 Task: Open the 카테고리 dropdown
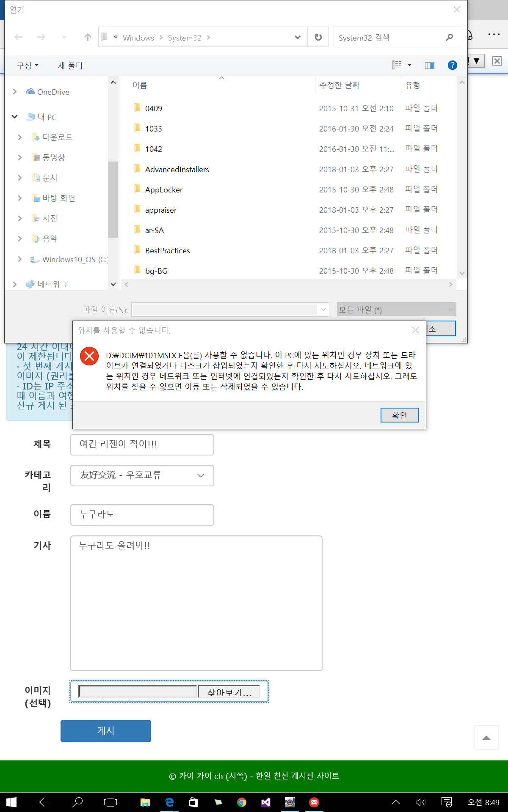tap(142, 475)
